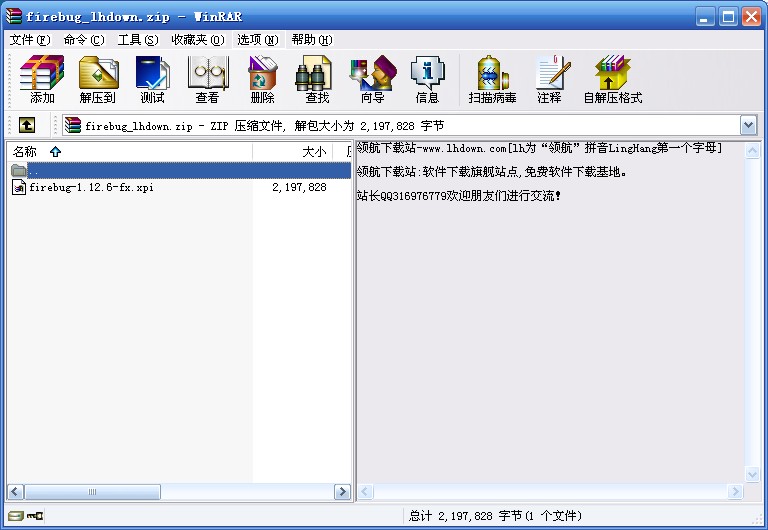This screenshot has height=530, width=768.
Task: Click file list scroll right arrow
Action: click(342, 491)
